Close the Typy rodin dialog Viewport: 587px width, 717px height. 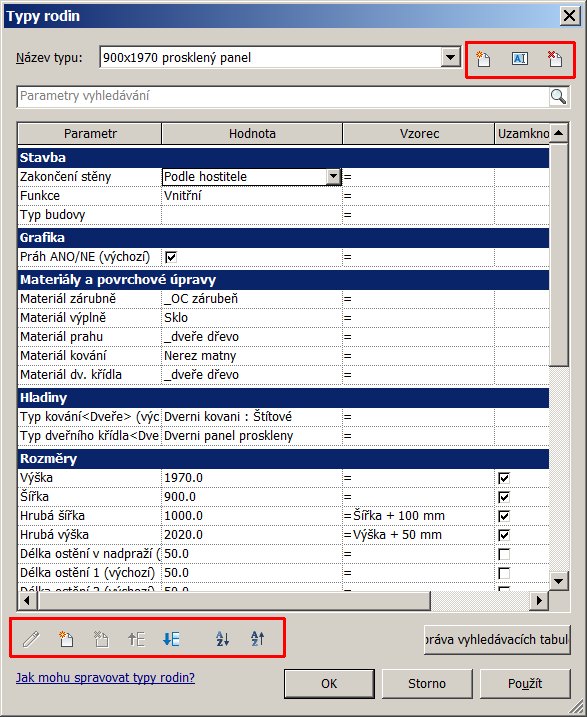569,16
